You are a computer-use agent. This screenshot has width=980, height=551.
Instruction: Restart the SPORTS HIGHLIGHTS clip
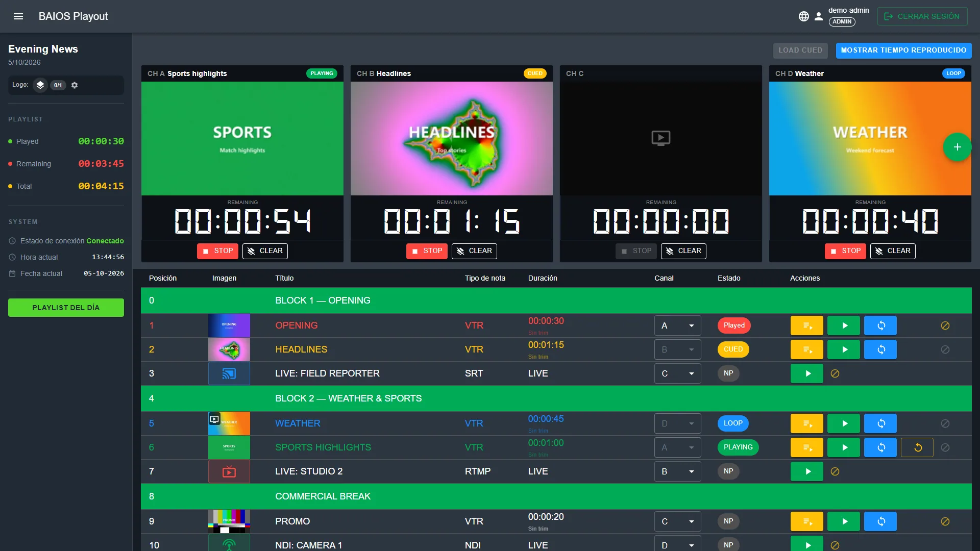click(x=917, y=447)
